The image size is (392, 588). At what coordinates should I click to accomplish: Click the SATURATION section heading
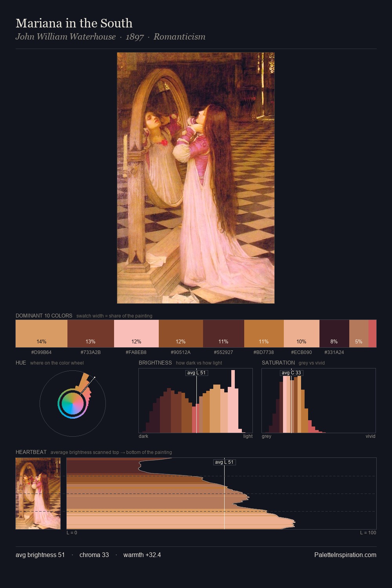click(x=278, y=363)
